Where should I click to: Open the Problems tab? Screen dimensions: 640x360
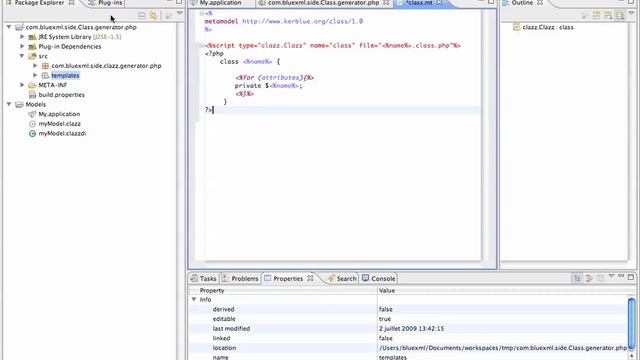[x=240, y=278]
